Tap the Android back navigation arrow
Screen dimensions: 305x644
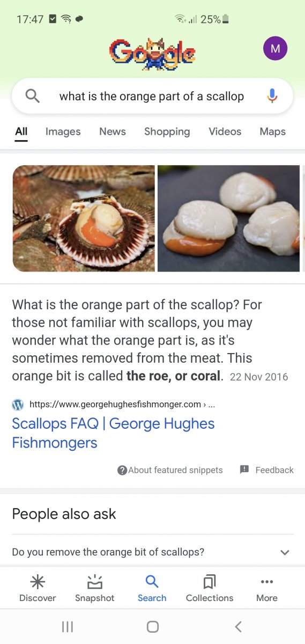239,626
